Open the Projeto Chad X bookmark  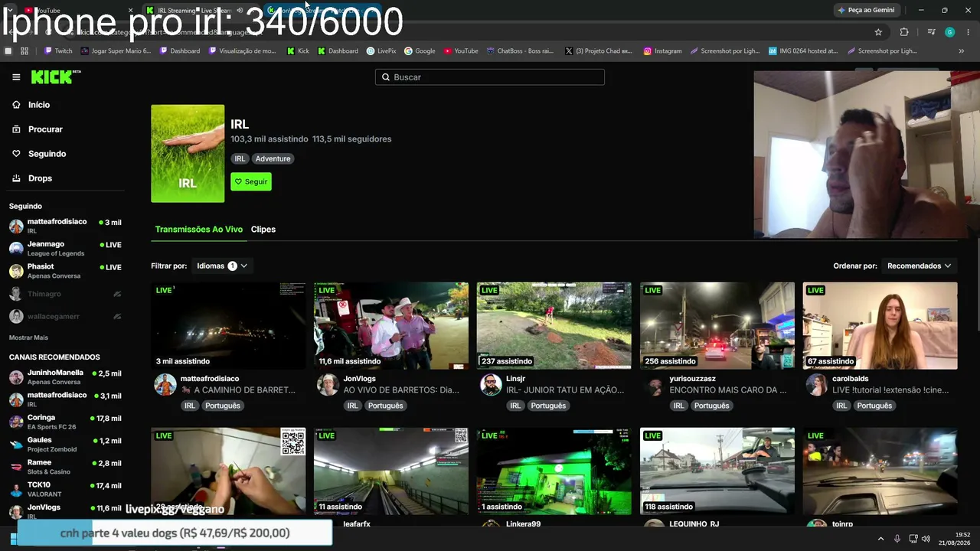tap(599, 51)
